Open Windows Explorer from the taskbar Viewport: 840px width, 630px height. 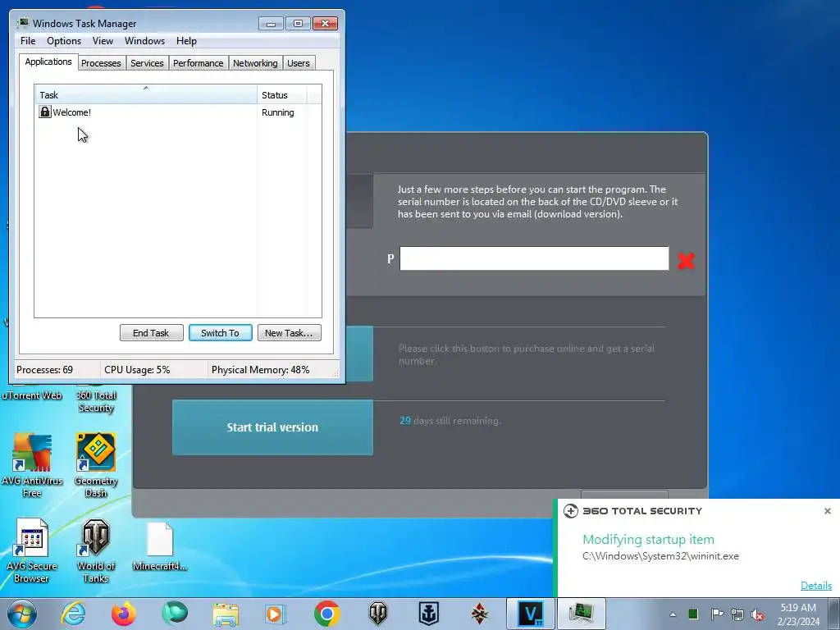(226, 614)
